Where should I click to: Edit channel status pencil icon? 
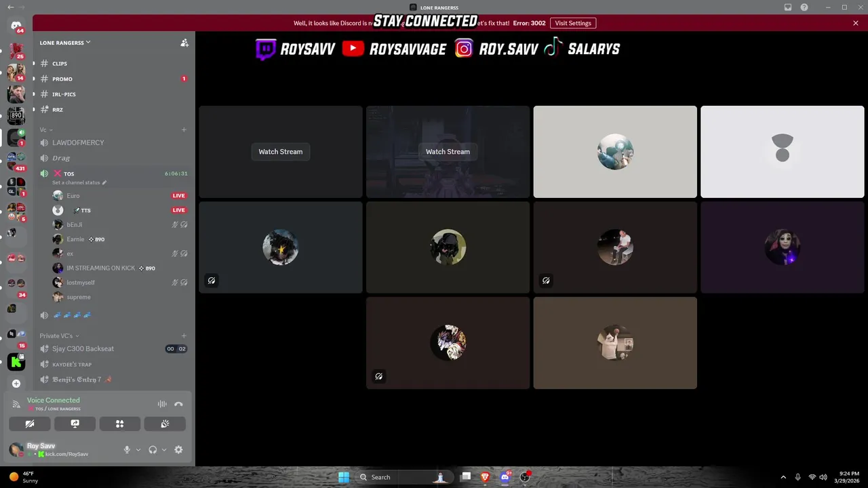click(104, 183)
